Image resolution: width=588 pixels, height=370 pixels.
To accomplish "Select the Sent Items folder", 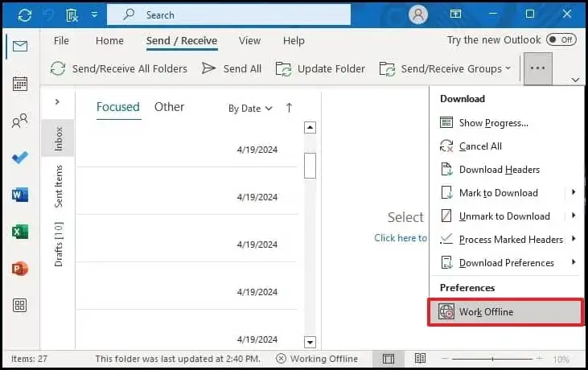I will (58, 186).
